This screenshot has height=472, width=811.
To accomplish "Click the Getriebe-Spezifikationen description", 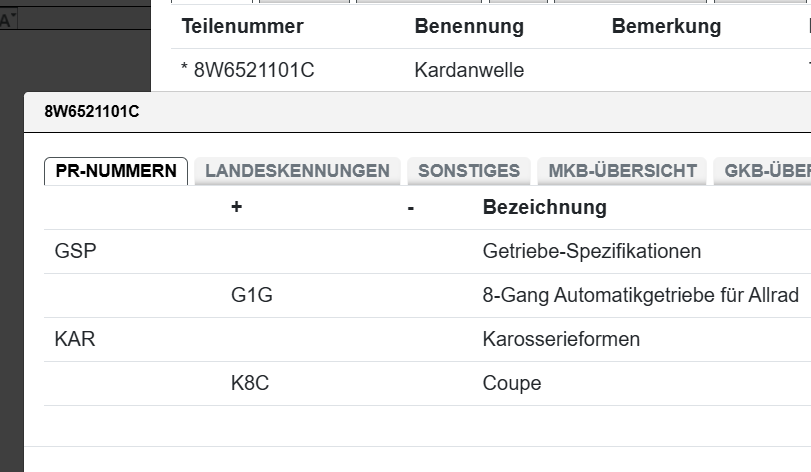I will click(591, 251).
